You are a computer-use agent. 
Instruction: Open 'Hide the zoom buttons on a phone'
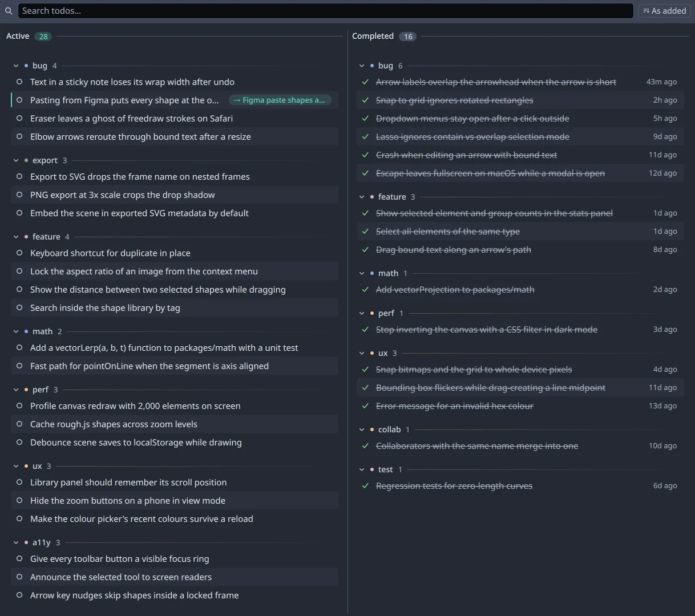tap(175, 500)
